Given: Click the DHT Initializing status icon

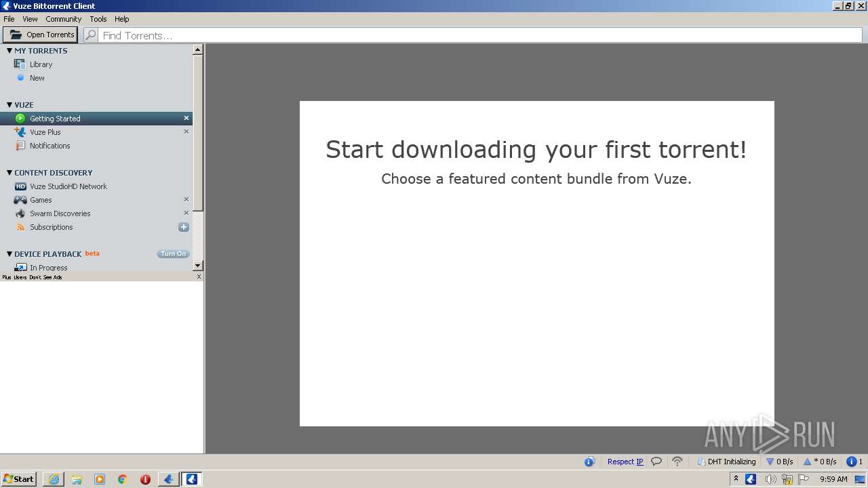Looking at the screenshot, I should point(701,462).
